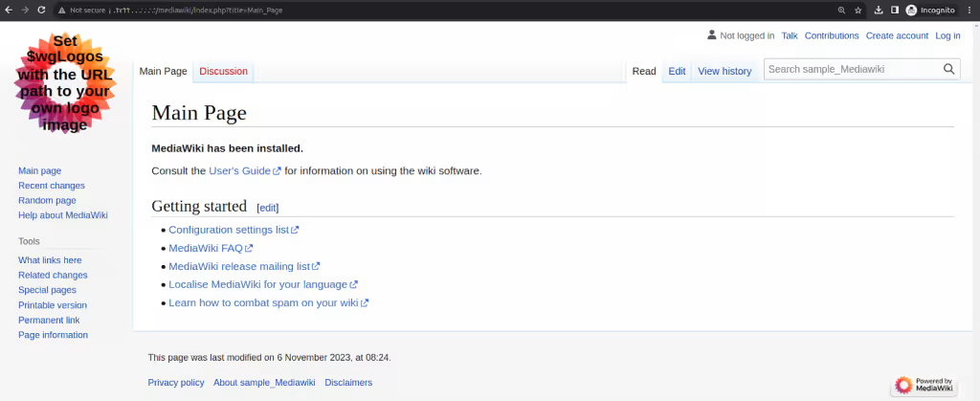Bookmark this page with the star icon

[858, 10]
